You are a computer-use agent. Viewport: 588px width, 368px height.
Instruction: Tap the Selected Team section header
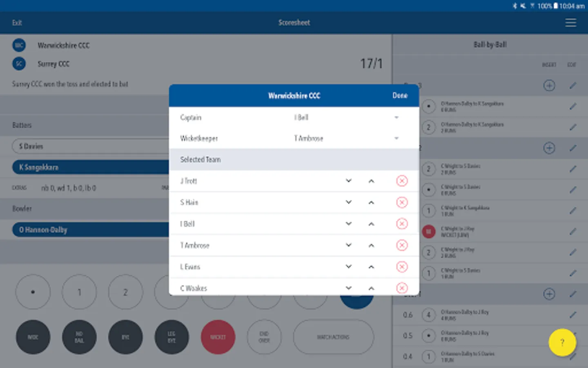pyautogui.click(x=294, y=159)
